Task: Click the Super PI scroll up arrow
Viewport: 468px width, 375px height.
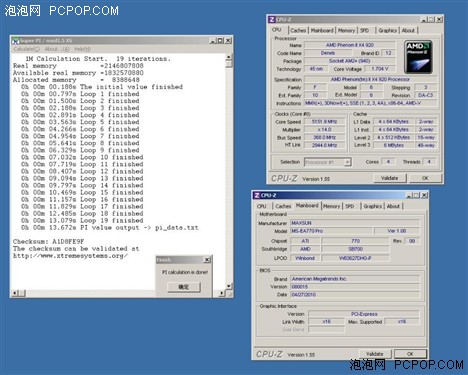Action: (229, 57)
